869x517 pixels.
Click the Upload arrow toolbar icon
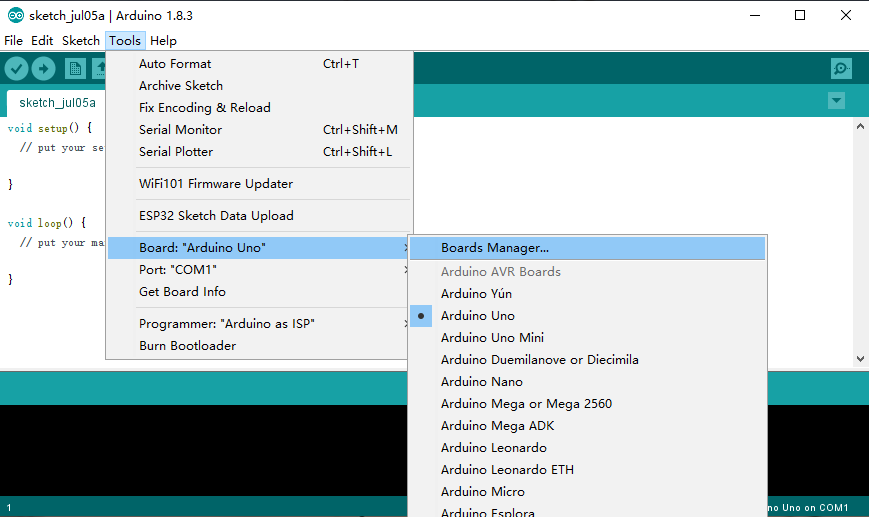(43, 69)
